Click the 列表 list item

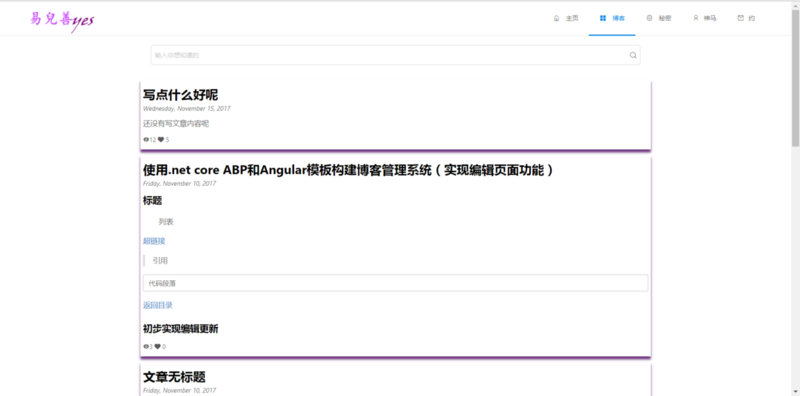[166, 222]
